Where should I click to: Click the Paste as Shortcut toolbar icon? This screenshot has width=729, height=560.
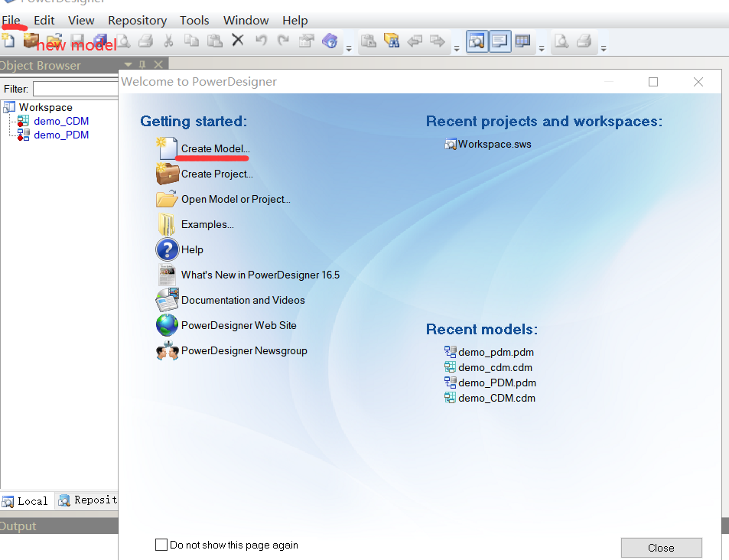click(369, 41)
